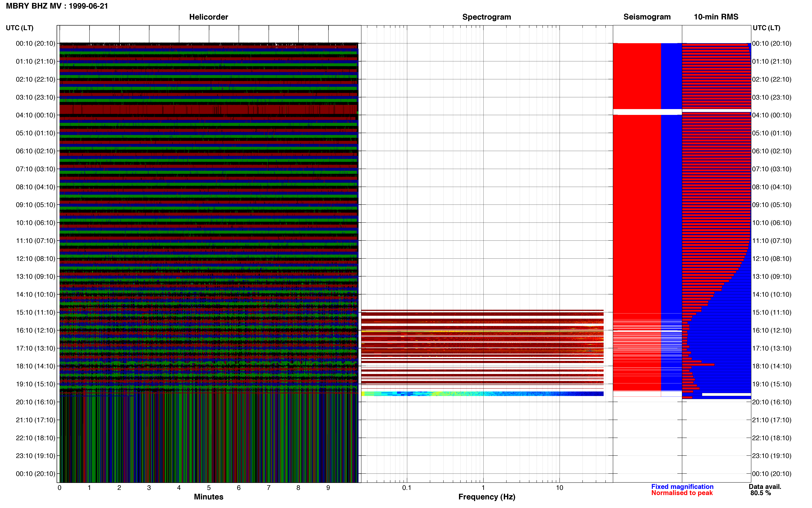Click the plot title MBRY BHZ MV : 1999-06-21
This screenshot has width=812, height=508.
click(x=57, y=6)
